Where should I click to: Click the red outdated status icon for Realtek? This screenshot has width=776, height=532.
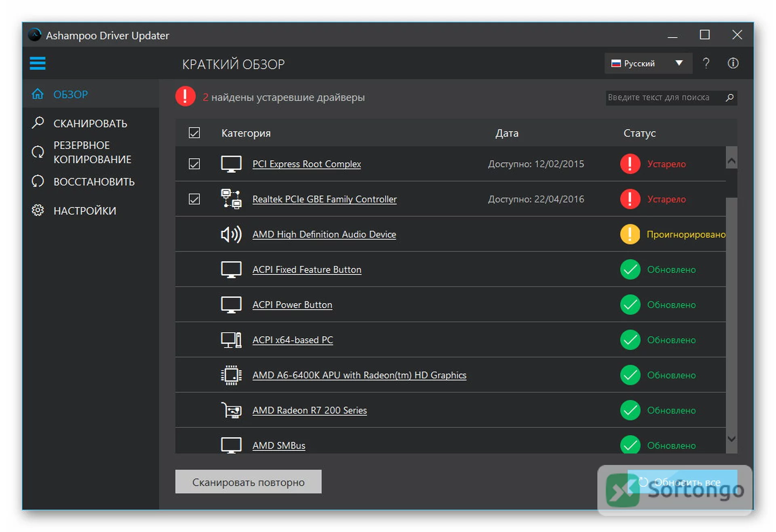pos(630,199)
